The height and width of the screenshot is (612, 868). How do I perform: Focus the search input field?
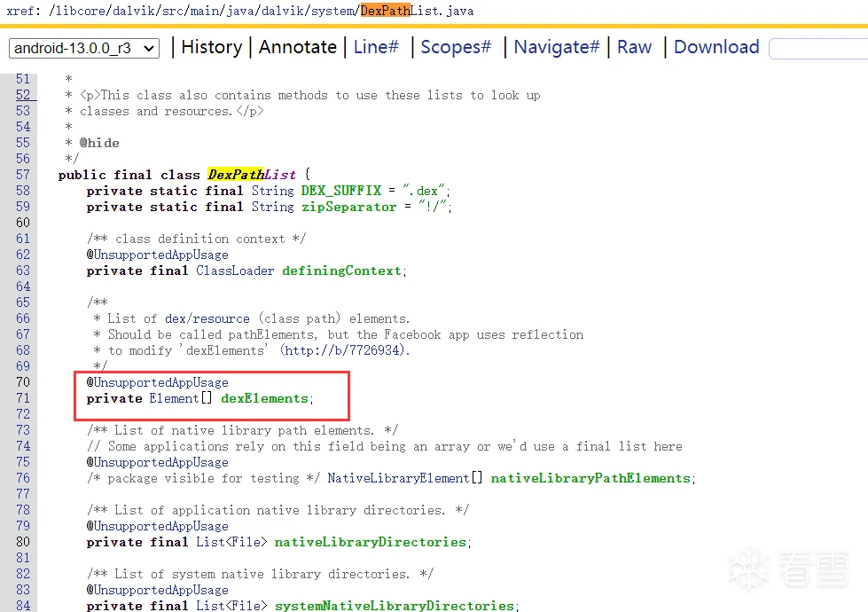pyautogui.click(x=819, y=49)
